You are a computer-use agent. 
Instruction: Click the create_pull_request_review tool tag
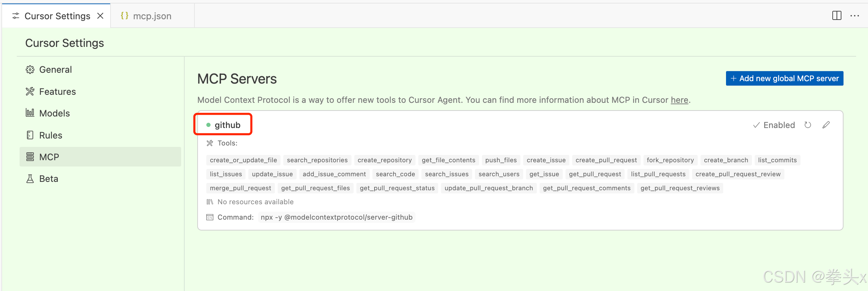tap(738, 174)
